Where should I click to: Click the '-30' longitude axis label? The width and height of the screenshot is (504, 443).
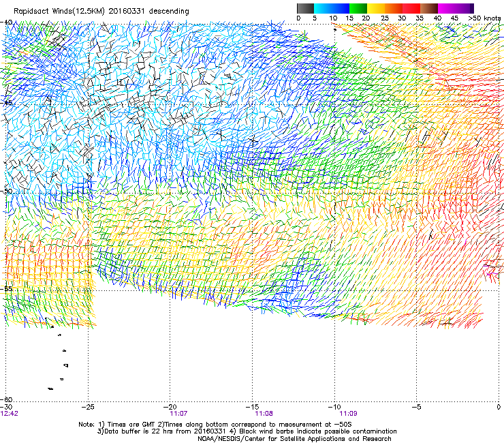tap(6, 407)
